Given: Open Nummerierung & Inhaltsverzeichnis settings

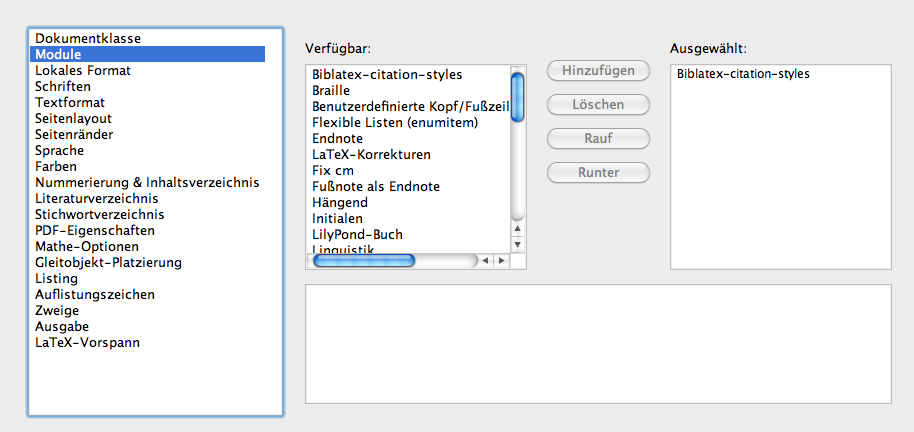Looking at the screenshot, I should click(x=147, y=182).
